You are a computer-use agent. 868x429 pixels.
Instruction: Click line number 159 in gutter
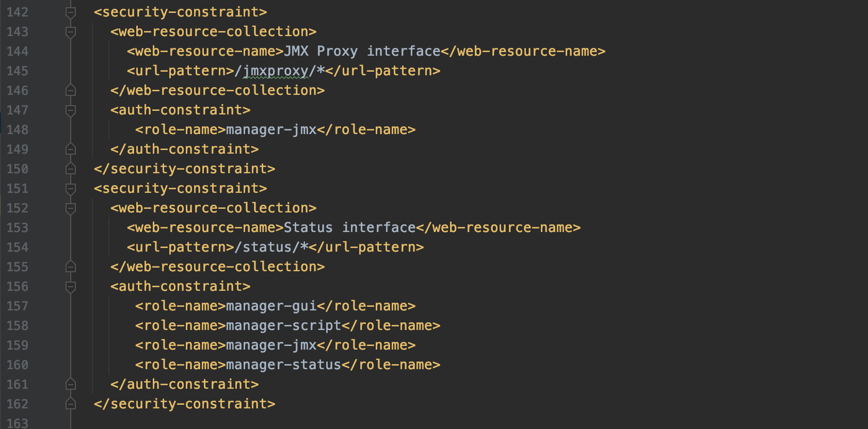pyautogui.click(x=18, y=345)
